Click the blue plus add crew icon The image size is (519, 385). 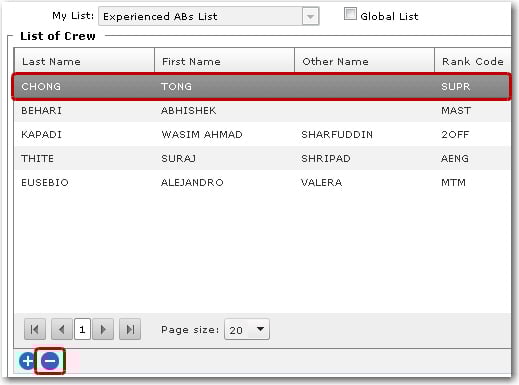click(27, 361)
